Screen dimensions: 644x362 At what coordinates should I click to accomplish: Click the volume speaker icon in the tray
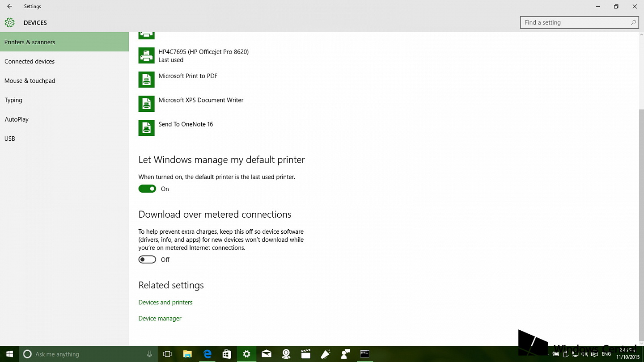tap(585, 354)
